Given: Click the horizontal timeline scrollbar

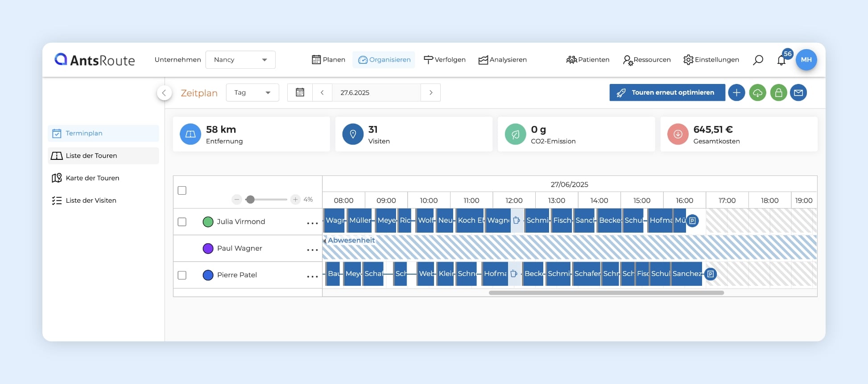Looking at the screenshot, I should (606, 293).
